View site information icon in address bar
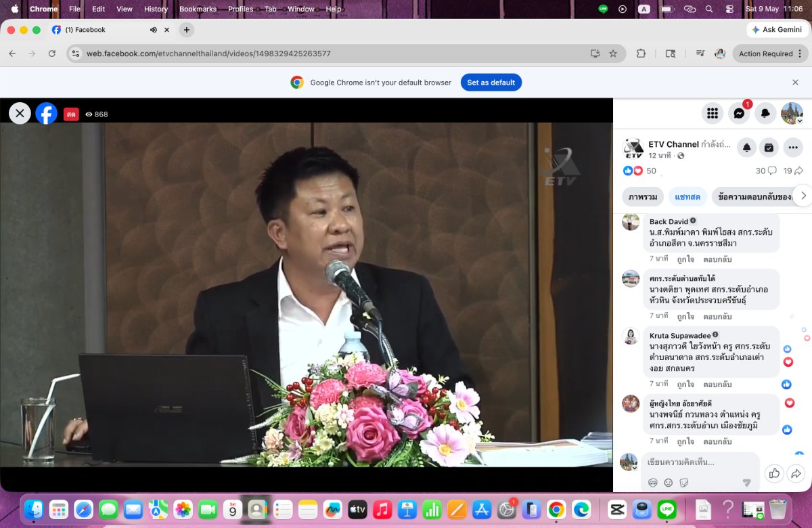This screenshot has height=528, width=812. [x=76, y=53]
